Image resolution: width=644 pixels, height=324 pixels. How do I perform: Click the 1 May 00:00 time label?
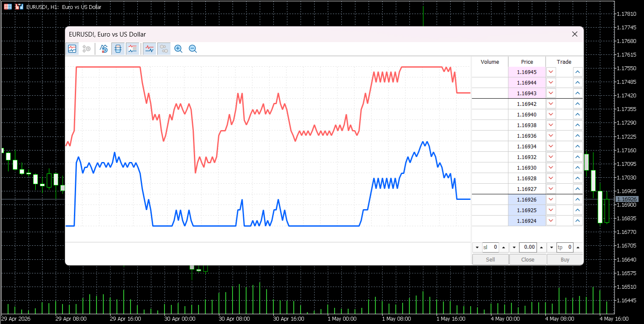(x=343, y=318)
